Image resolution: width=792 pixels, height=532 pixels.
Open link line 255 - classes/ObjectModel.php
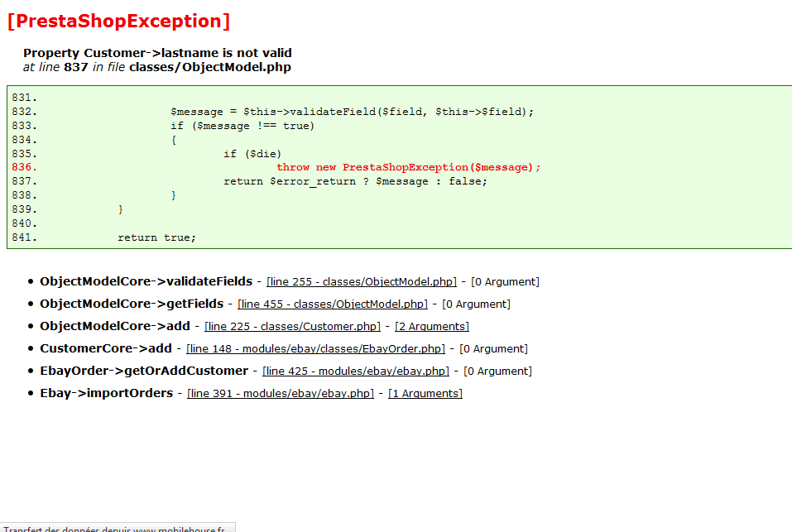click(x=361, y=281)
